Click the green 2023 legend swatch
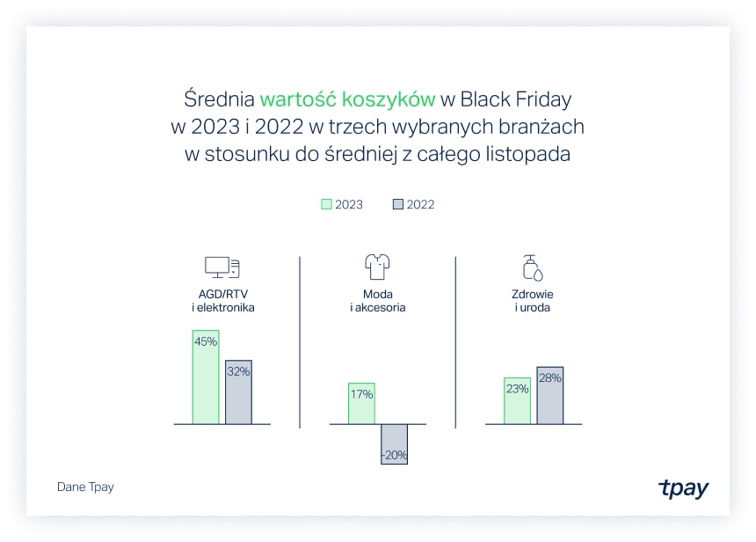 tap(326, 204)
